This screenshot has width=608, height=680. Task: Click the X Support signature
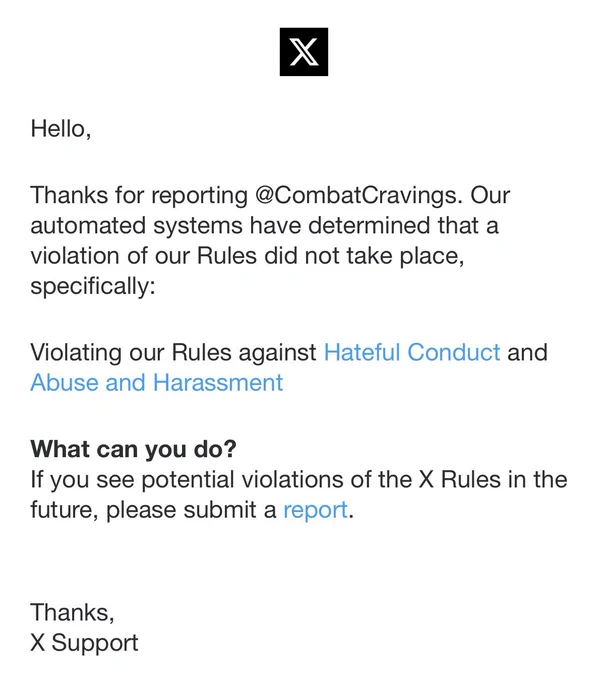84,643
